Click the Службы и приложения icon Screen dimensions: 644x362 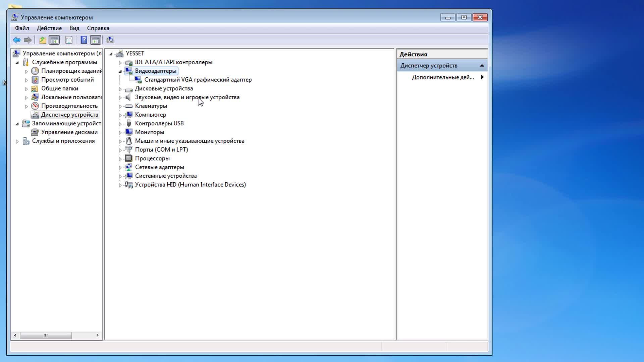[26, 141]
